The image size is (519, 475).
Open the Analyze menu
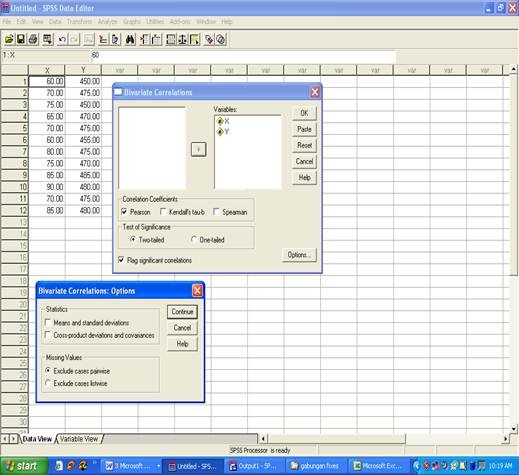[107, 22]
